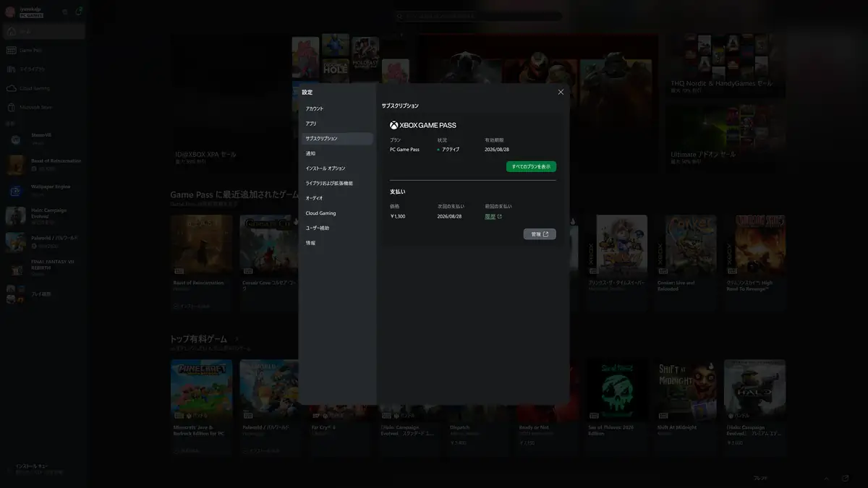Click the green すべてのプランを表示 button
This screenshot has width=868, height=488.
tap(531, 166)
